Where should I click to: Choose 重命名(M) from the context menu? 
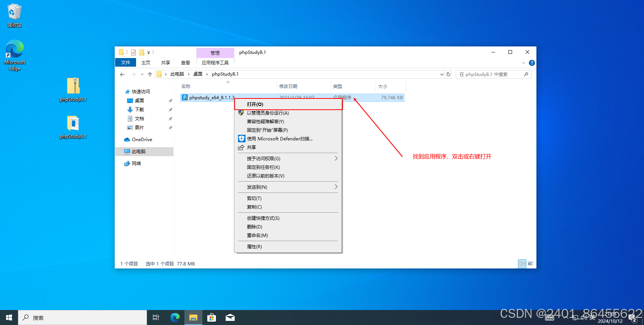(288, 236)
